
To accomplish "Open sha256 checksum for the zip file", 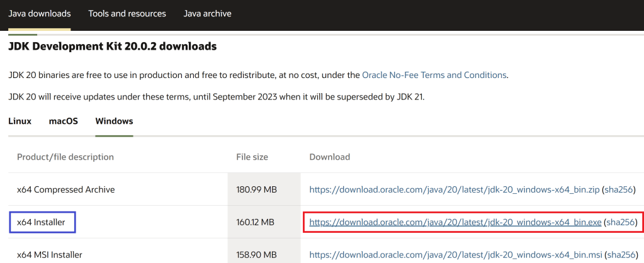I will tap(619, 189).
